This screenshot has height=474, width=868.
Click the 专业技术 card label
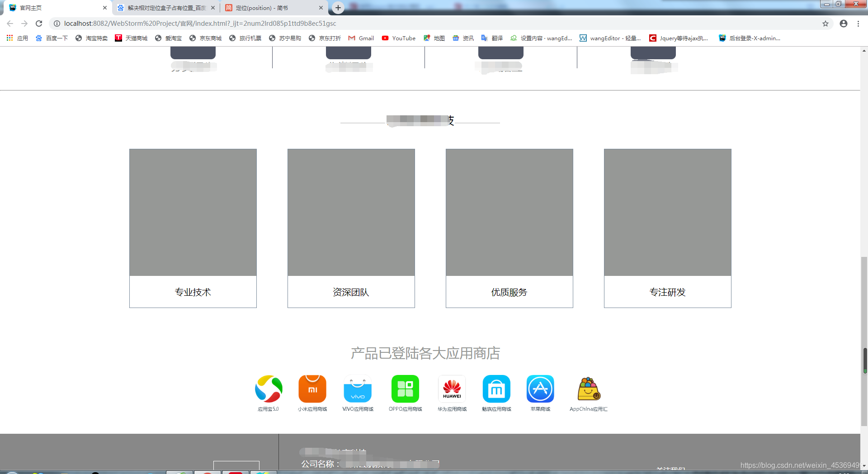(193, 292)
